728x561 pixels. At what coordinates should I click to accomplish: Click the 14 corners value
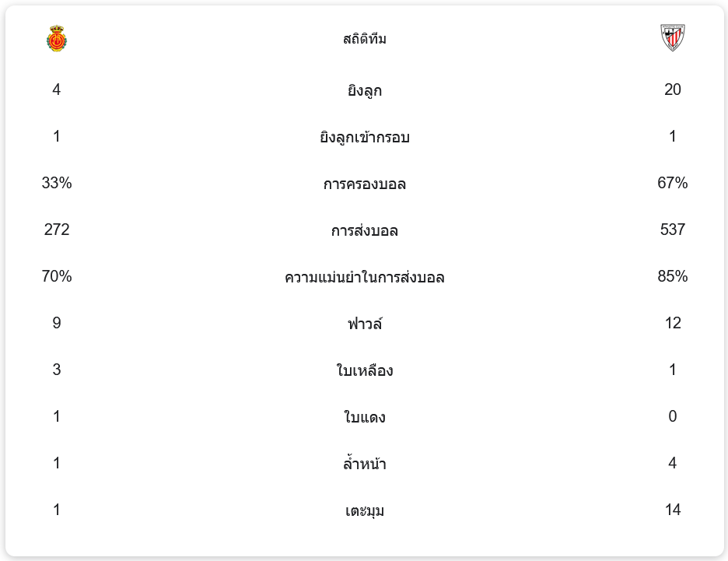point(672,510)
